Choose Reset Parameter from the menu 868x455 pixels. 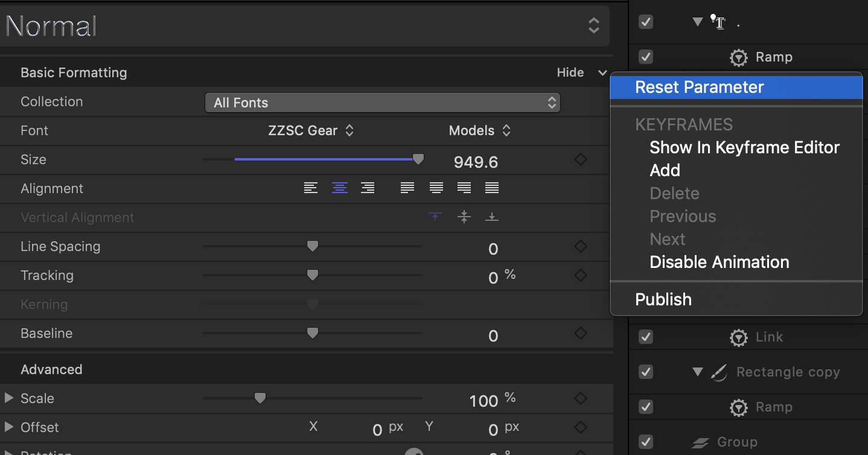tap(699, 87)
